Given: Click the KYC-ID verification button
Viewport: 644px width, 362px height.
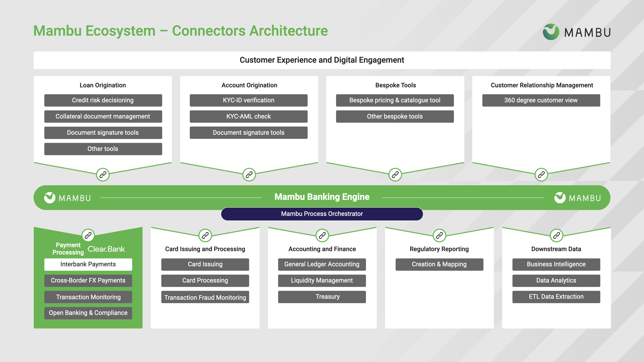Looking at the screenshot, I should pos(249,100).
